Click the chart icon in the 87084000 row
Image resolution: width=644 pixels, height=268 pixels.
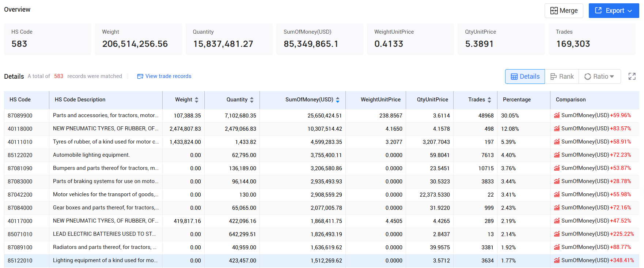click(557, 208)
